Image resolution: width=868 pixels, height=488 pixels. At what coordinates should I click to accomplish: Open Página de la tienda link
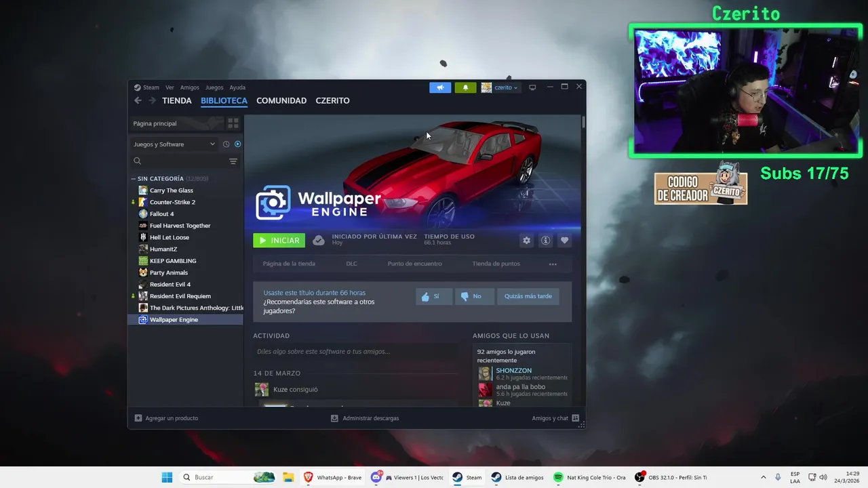(289, 264)
